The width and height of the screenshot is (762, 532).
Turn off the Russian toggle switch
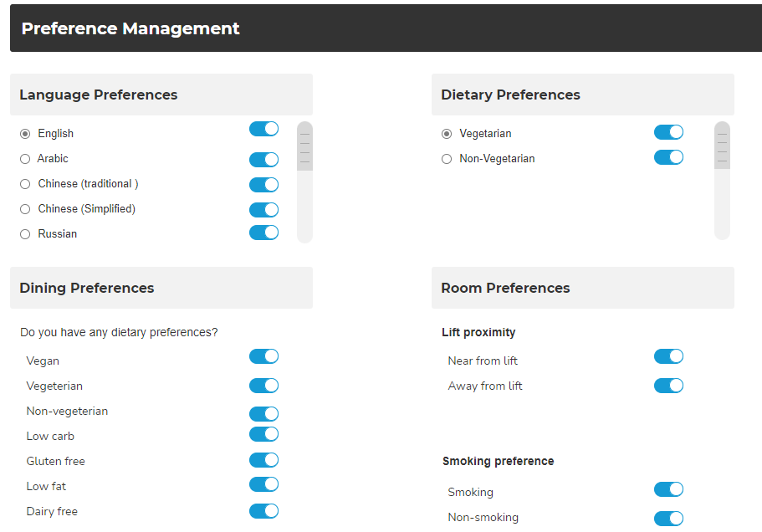[x=263, y=233]
